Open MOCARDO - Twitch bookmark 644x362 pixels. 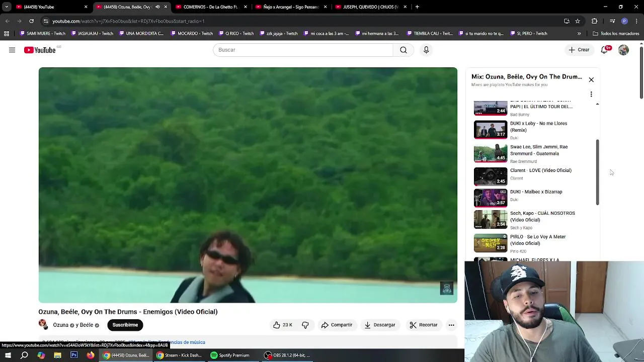coord(192,34)
